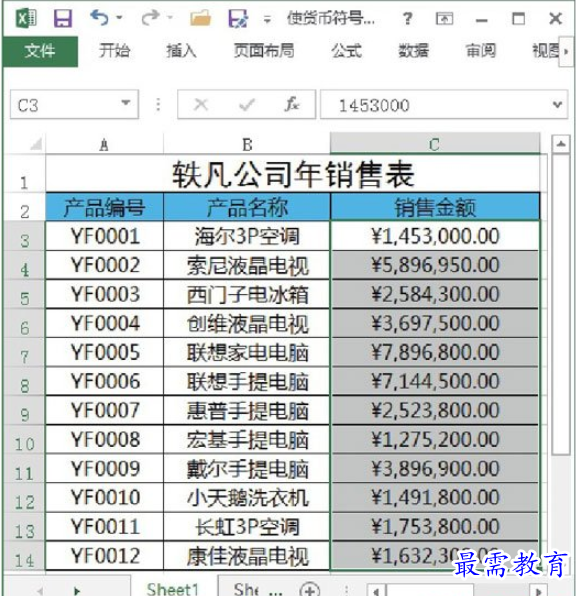Select the 产品名称 header cell

[247, 207]
